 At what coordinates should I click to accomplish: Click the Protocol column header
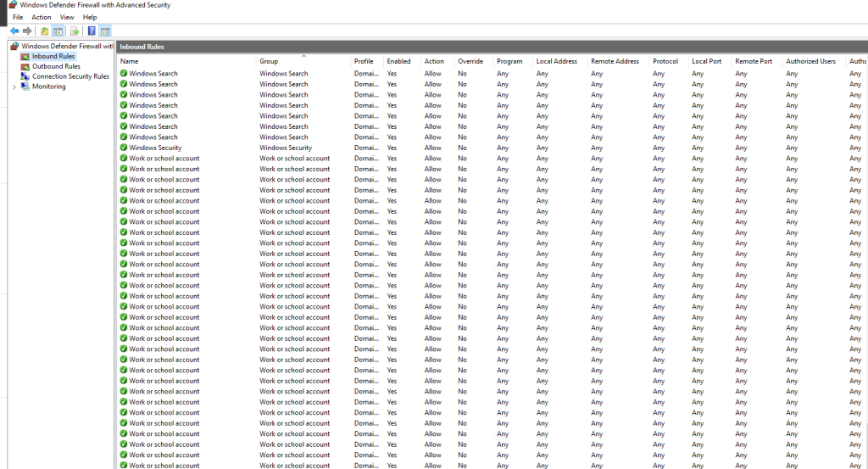[x=665, y=61]
